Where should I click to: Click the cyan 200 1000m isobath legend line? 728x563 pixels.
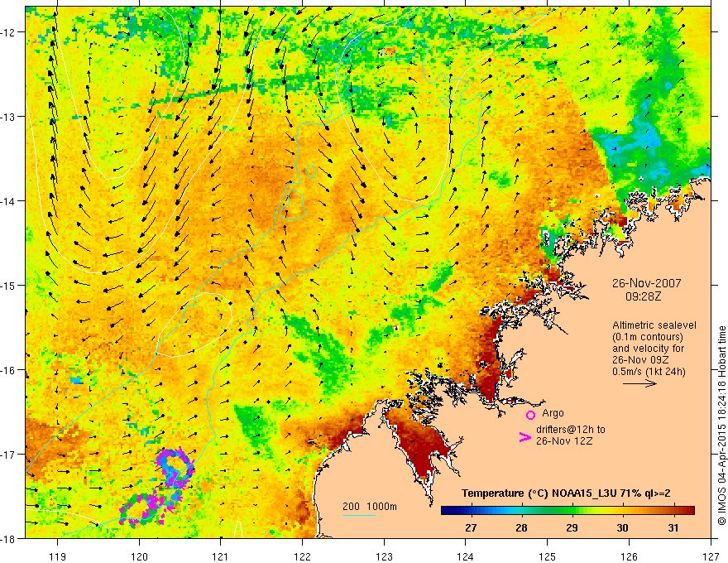(x=359, y=515)
